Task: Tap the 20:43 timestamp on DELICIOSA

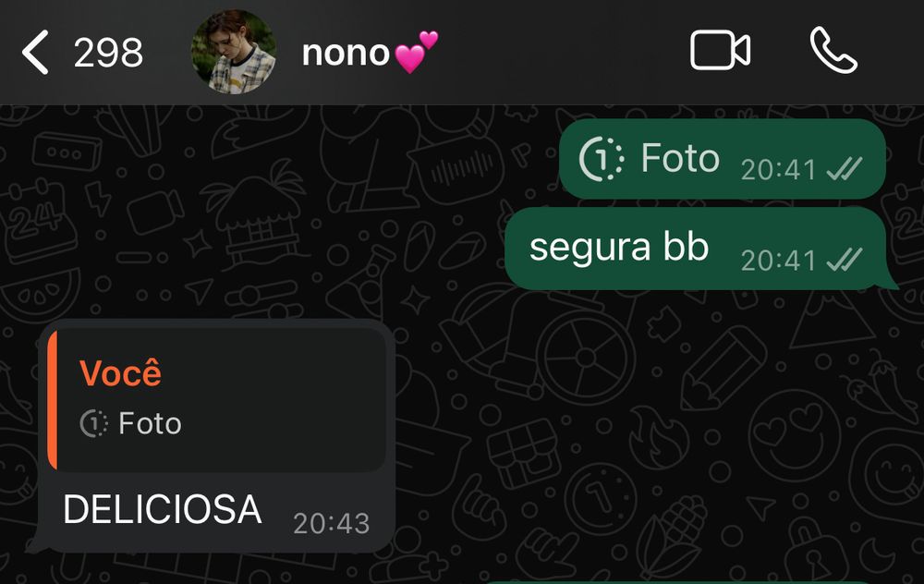Action: click(331, 523)
